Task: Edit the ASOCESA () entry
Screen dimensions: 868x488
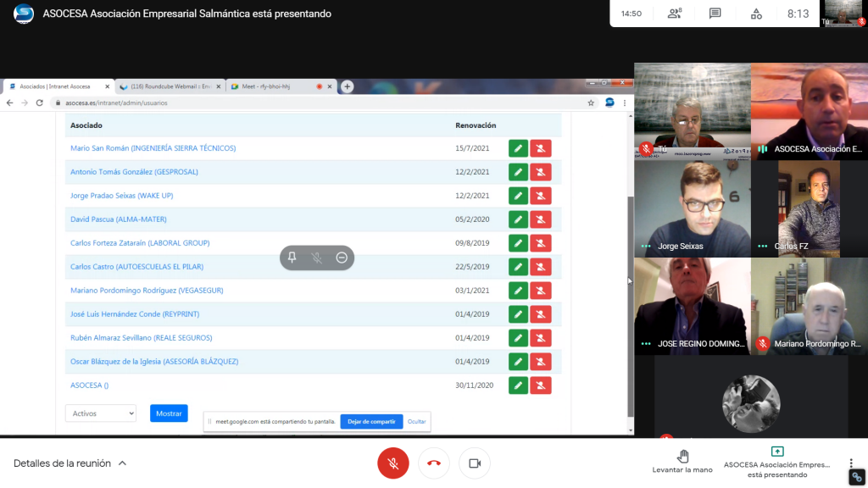Action: [x=518, y=385]
